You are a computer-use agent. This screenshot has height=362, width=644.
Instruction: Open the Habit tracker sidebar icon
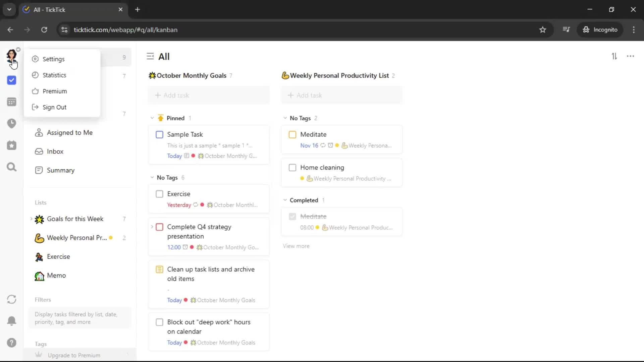[11, 145]
